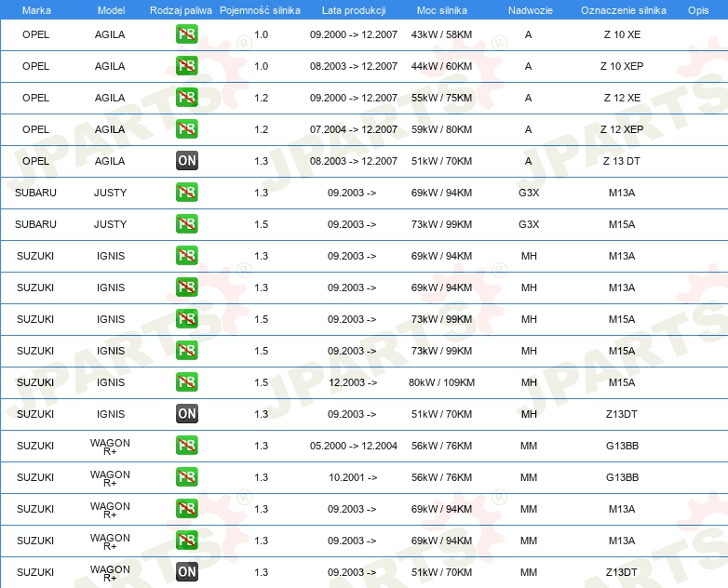Click the Marka column header
This screenshot has height=588, width=728.
(36, 10)
